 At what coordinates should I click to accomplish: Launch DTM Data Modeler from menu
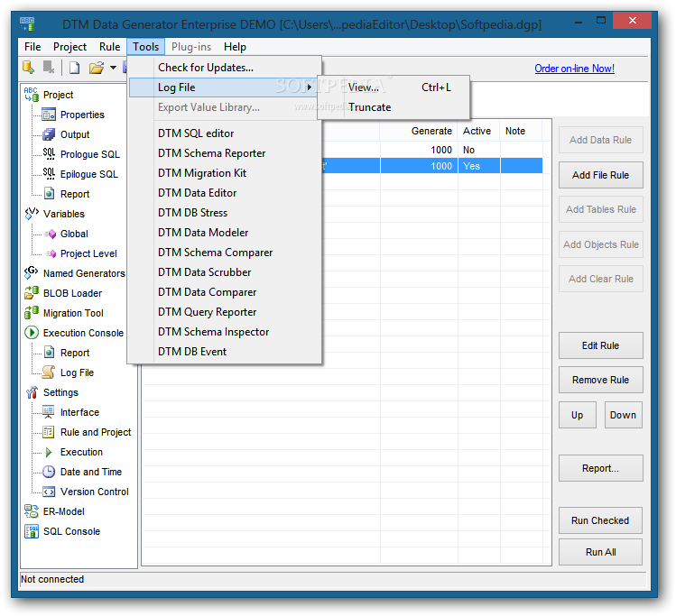click(225, 233)
